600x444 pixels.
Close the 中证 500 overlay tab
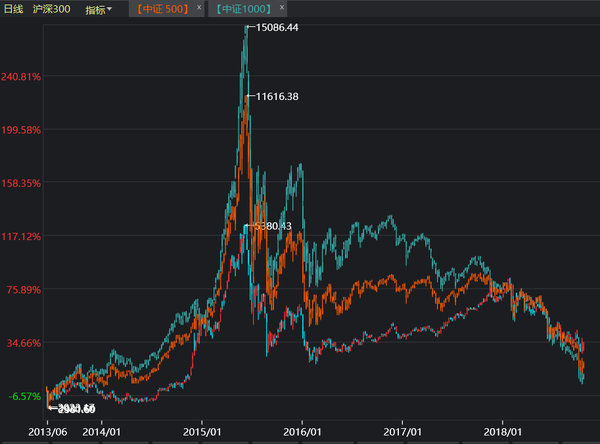[x=199, y=7]
